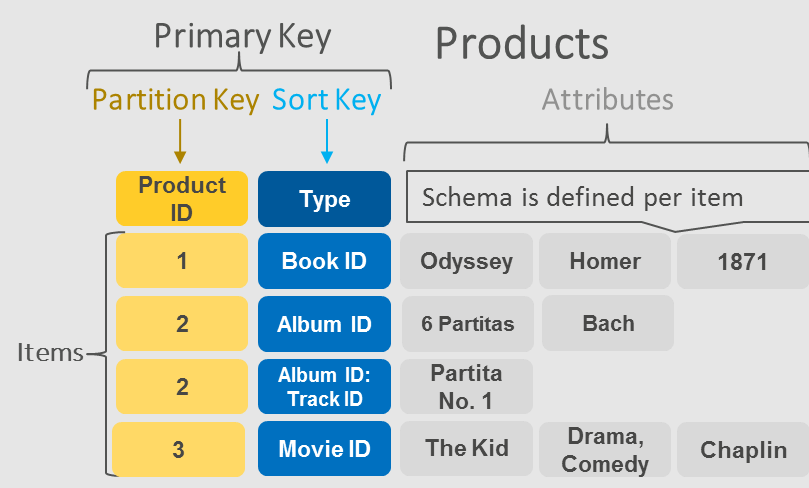Click the yellow Product ID header box

point(182,199)
